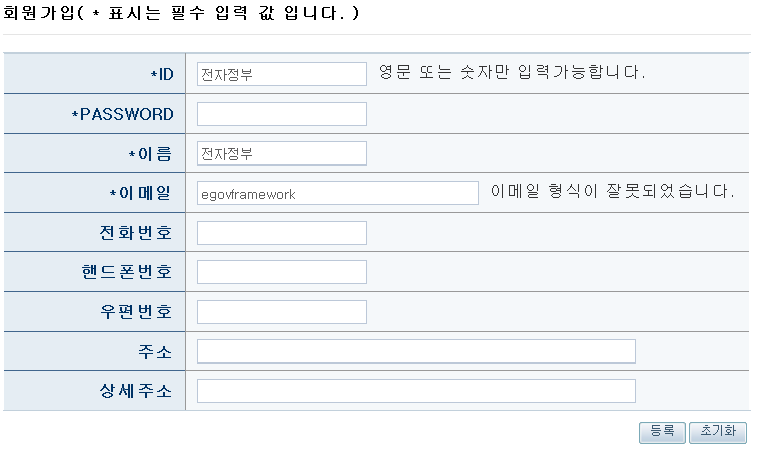Select the 주소 address input field
Image resolution: width=759 pixels, height=454 pixels.
click(x=416, y=351)
